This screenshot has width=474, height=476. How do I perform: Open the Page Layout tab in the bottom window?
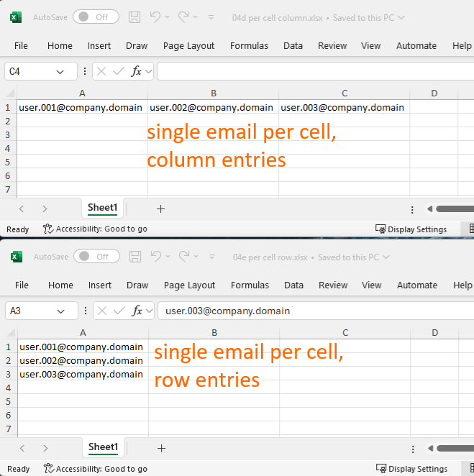pos(189,285)
